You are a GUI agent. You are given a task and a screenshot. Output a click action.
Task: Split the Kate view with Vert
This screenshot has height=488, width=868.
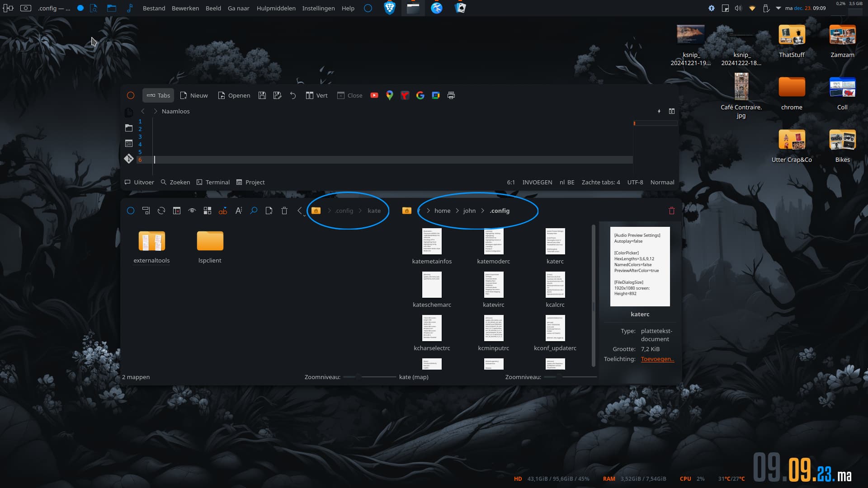(316, 95)
